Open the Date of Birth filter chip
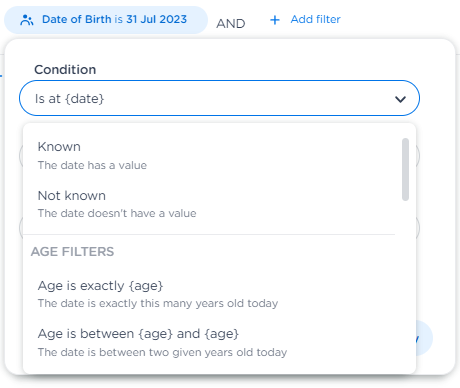This screenshot has width=460, height=388. pos(106,20)
